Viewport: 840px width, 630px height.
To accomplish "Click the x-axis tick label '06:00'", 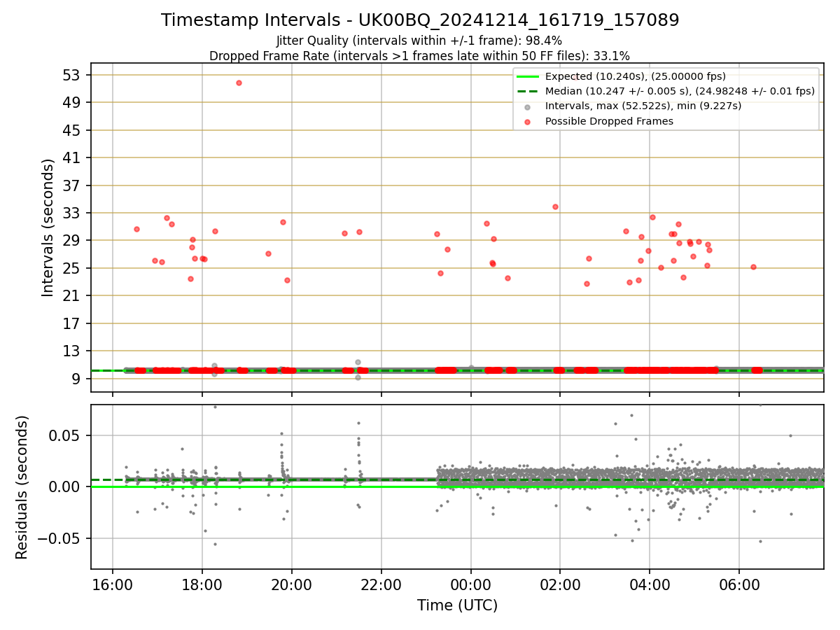I will point(739,584).
